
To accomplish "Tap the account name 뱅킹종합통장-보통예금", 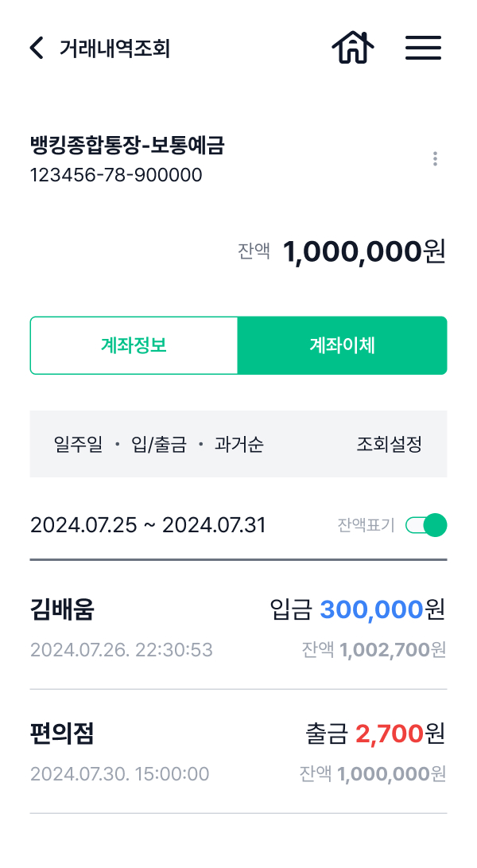I will tap(127, 146).
